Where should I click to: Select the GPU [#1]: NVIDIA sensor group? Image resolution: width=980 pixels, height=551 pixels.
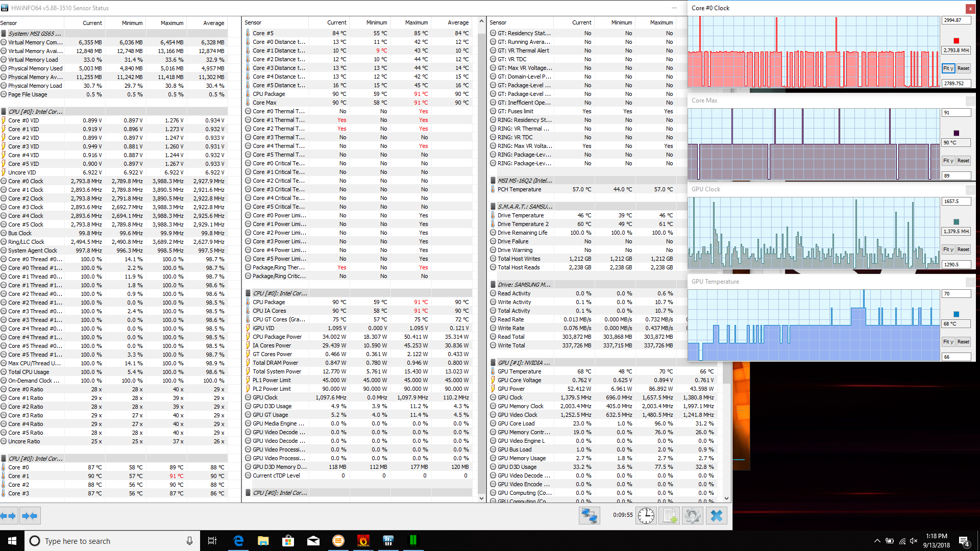click(524, 363)
